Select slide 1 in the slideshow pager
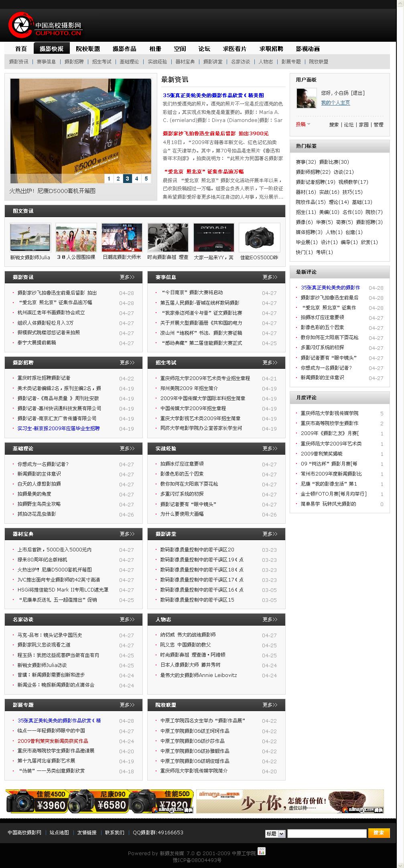 coord(109,179)
